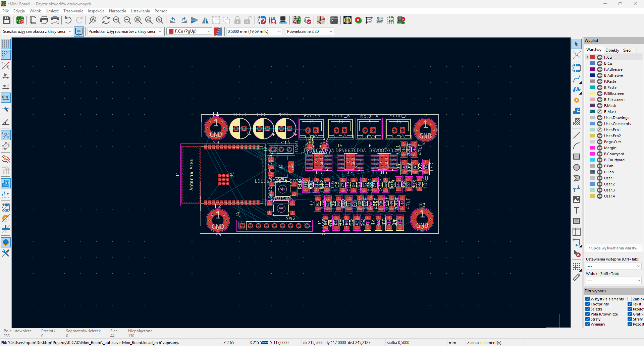
Task: Toggle F.Silkscreen layer visibility
Action: (600, 94)
